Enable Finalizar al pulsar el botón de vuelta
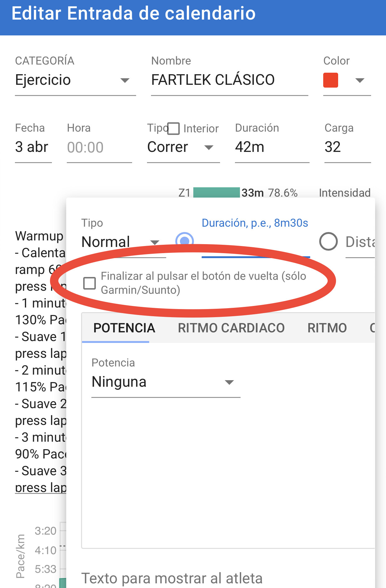Image resolution: width=386 pixels, height=588 pixels. tap(90, 283)
